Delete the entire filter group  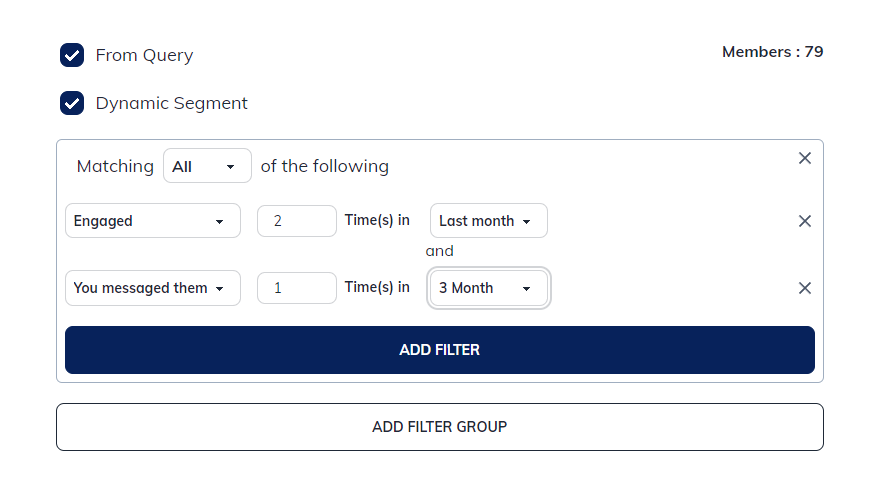pos(804,158)
